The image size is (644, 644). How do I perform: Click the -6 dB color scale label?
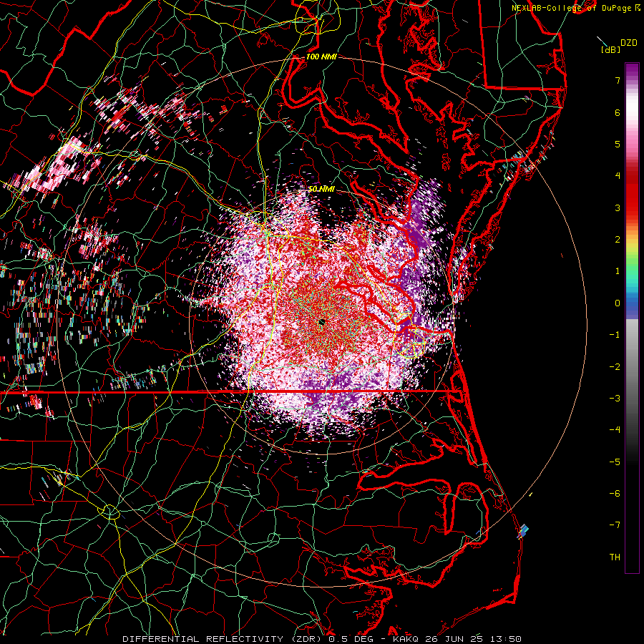615,494
